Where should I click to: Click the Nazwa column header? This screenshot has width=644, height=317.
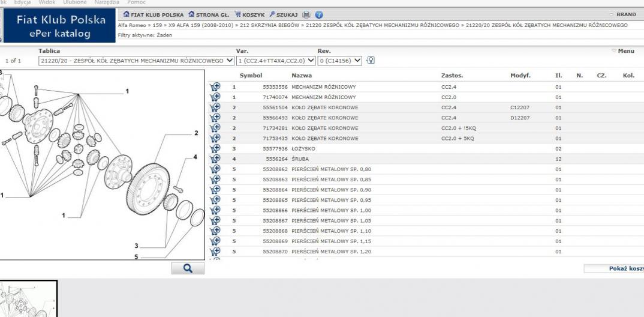(x=302, y=76)
